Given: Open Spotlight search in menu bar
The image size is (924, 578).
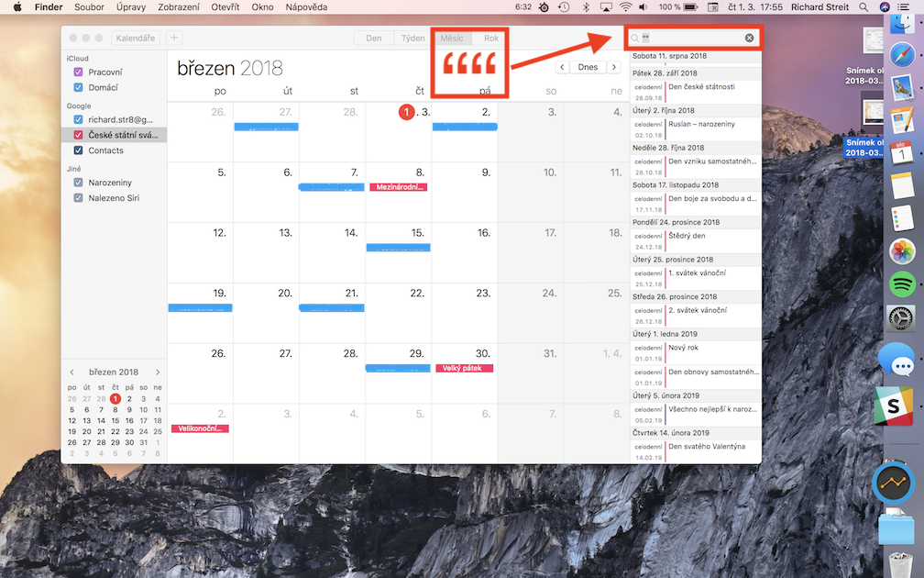Looking at the screenshot, I should tap(863, 6).
